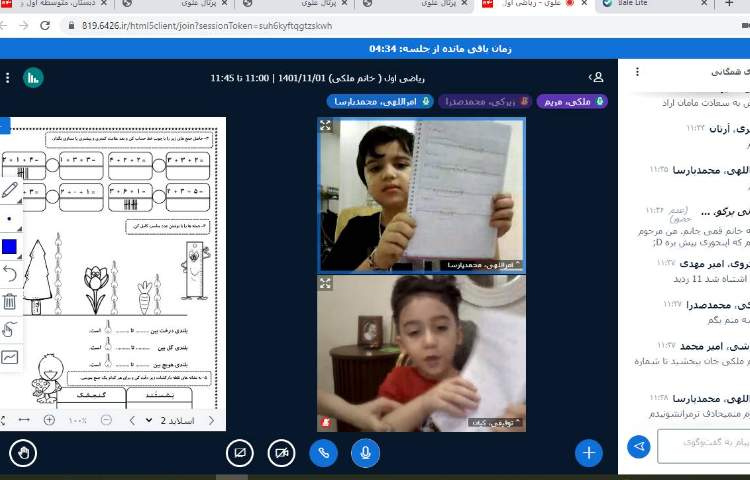Leave audio with the phone button

[x=323, y=453]
